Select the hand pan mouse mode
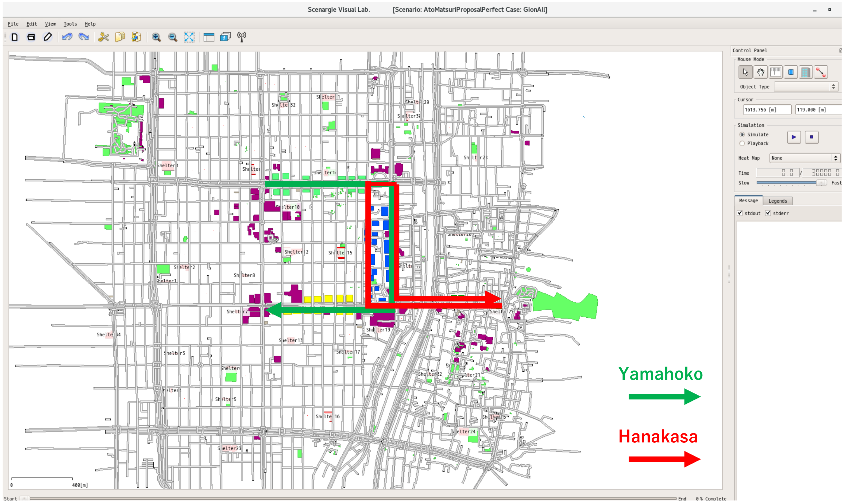The image size is (844, 504). (x=760, y=72)
